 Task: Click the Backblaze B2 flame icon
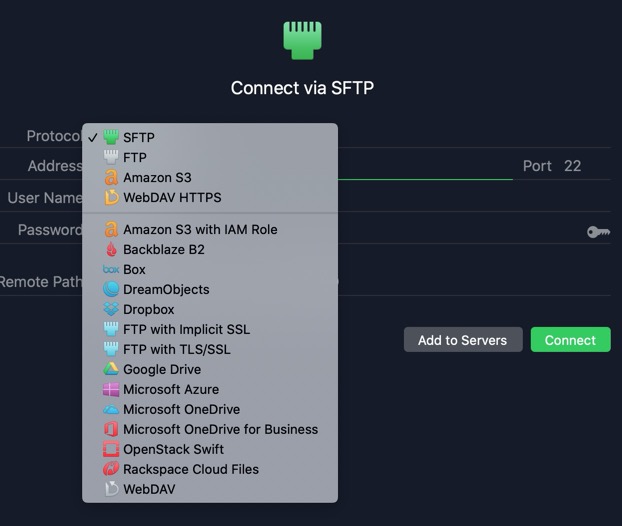click(x=111, y=249)
